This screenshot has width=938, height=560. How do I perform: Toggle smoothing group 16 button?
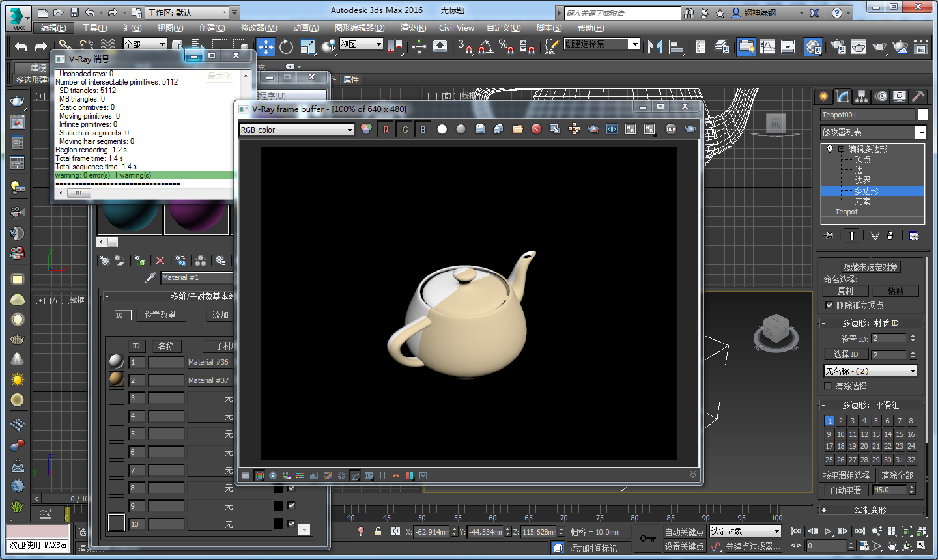(x=911, y=434)
